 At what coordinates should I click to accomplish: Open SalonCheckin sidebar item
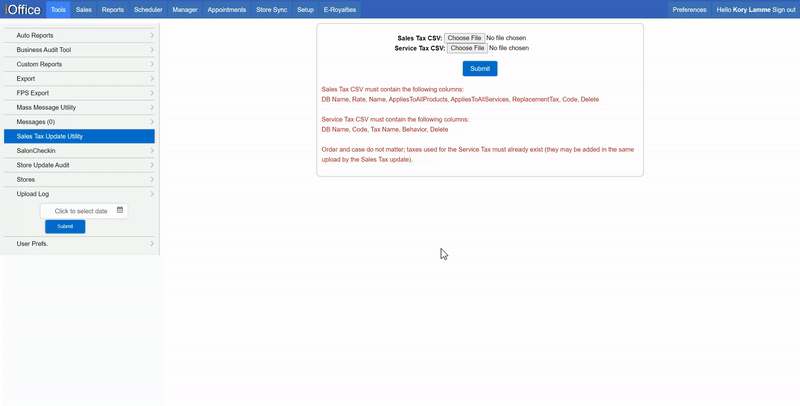point(79,150)
